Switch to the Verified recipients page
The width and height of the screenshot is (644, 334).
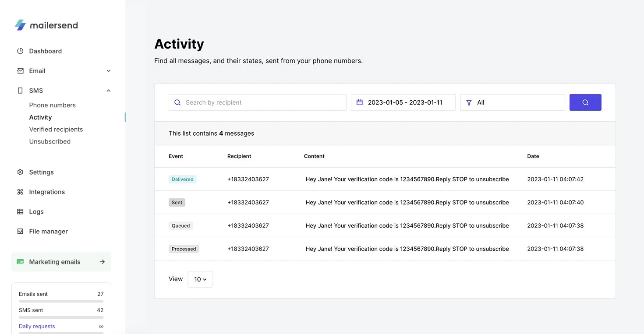point(56,129)
